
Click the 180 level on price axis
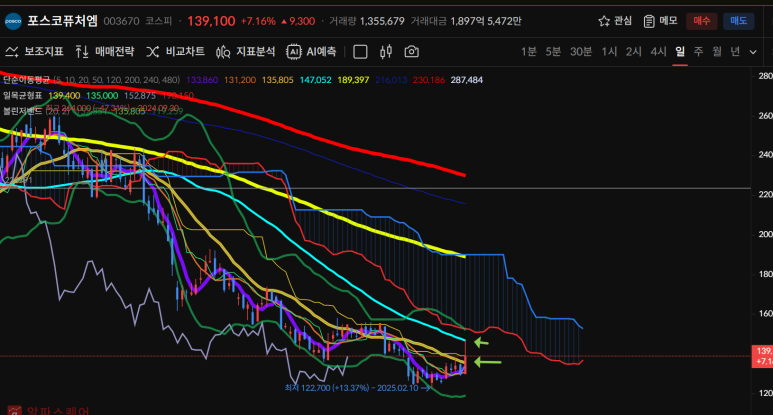[766, 274]
